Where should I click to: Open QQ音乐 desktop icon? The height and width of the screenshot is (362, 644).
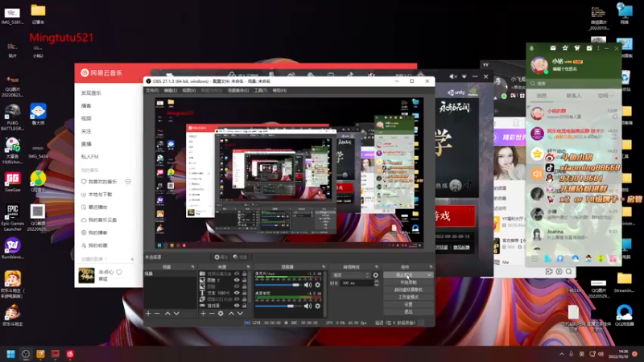38,182
